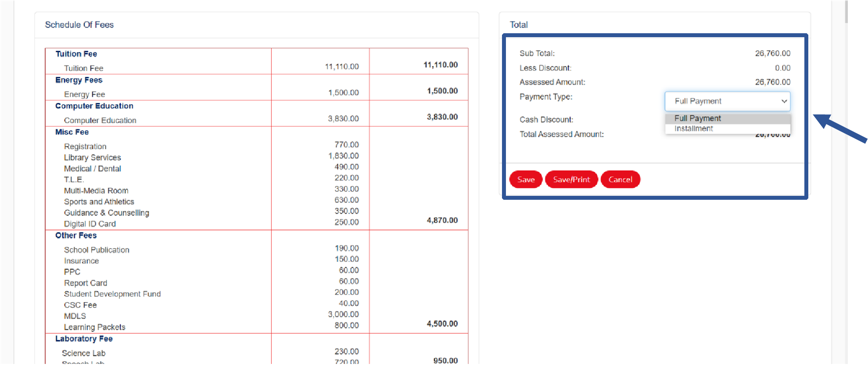Image resolution: width=868 pixels, height=377 pixels.
Task: Click the Sports and Athletics row
Action: click(99, 202)
